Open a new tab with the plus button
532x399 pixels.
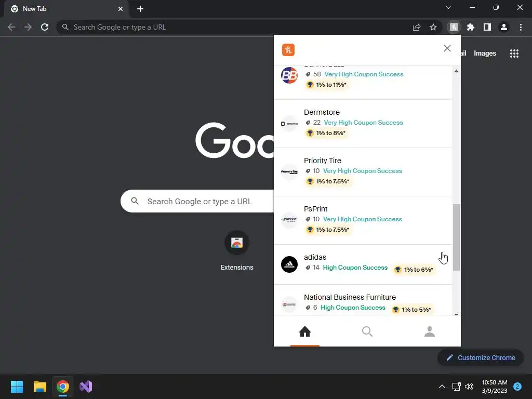(x=140, y=9)
